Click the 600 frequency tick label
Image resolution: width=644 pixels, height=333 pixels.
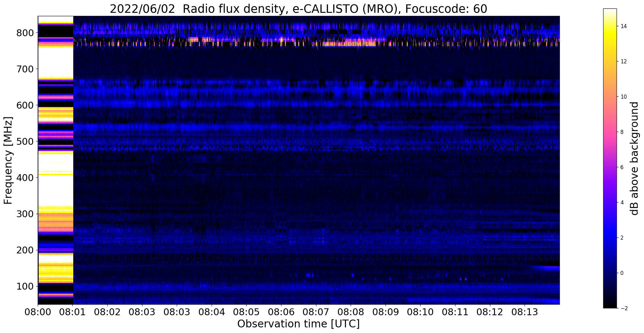click(25, 105)
